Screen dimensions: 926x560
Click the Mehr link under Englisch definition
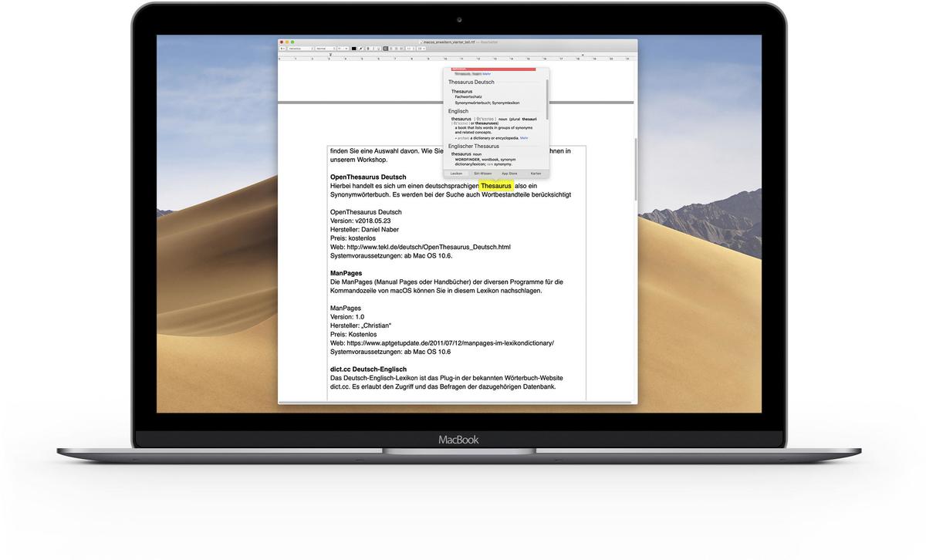click(x=524, y=137)
